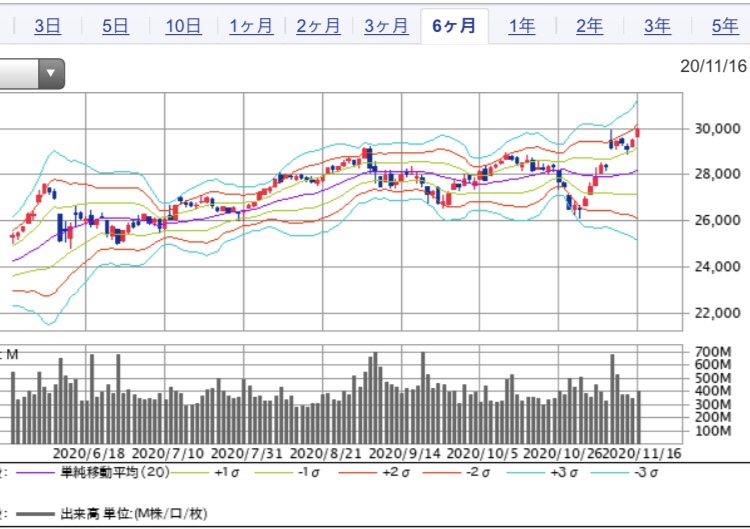
Task: Open the 5年 chart range
Action: tap(725, 26)
